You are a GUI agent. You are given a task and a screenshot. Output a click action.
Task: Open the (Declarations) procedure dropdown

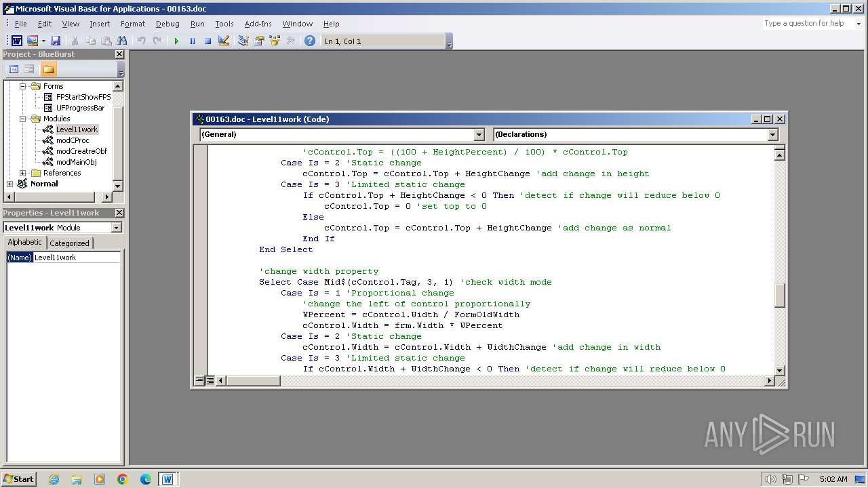[772, 134]
